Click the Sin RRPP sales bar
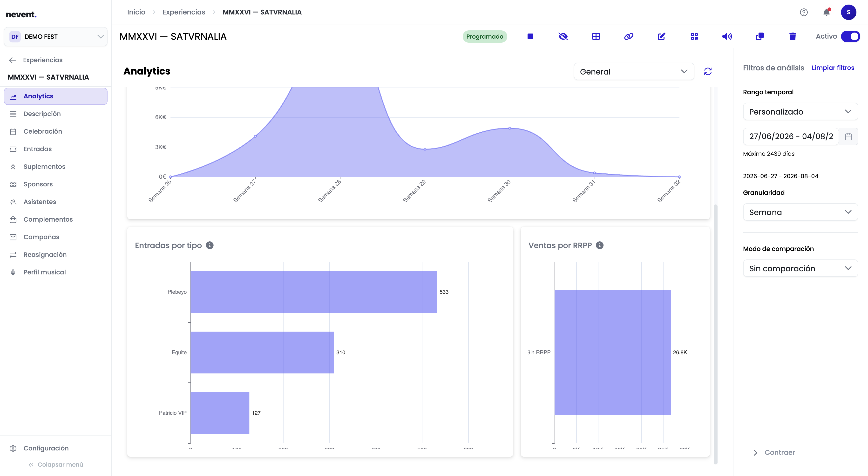 [x=613, y=352]
